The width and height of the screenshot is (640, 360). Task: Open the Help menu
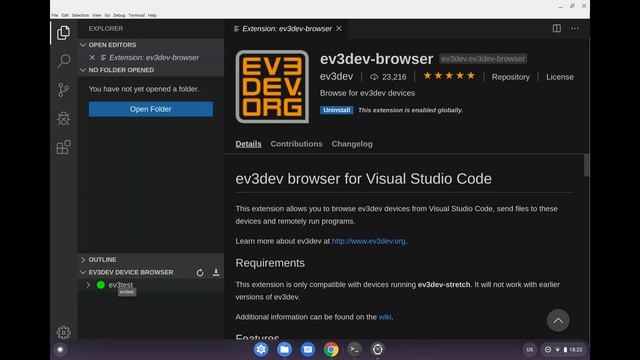coord(152,15)
